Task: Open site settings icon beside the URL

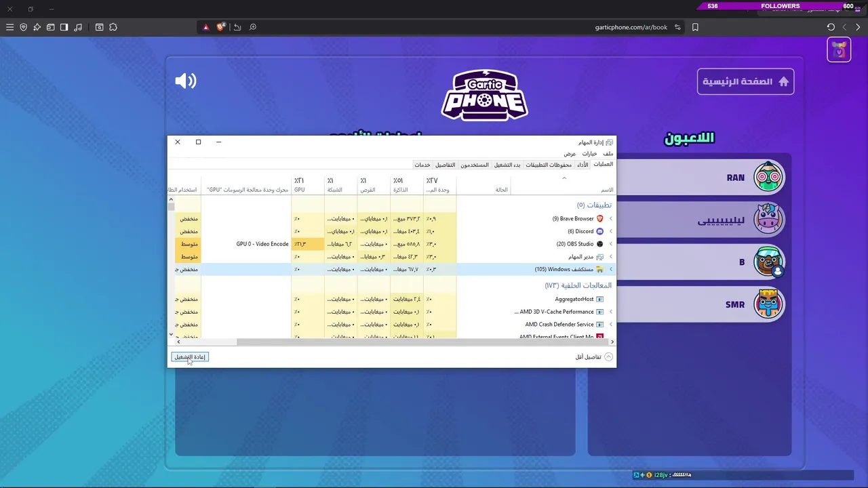Action: 677,27
